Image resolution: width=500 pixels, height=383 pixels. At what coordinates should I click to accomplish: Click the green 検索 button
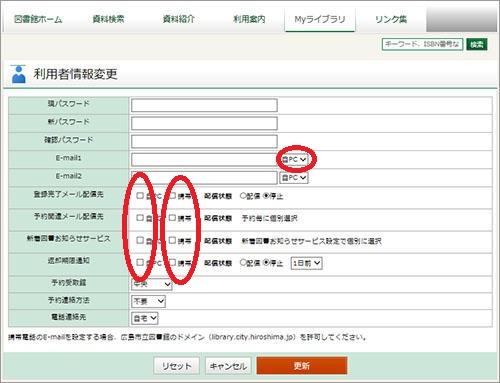tap(477, 44)
